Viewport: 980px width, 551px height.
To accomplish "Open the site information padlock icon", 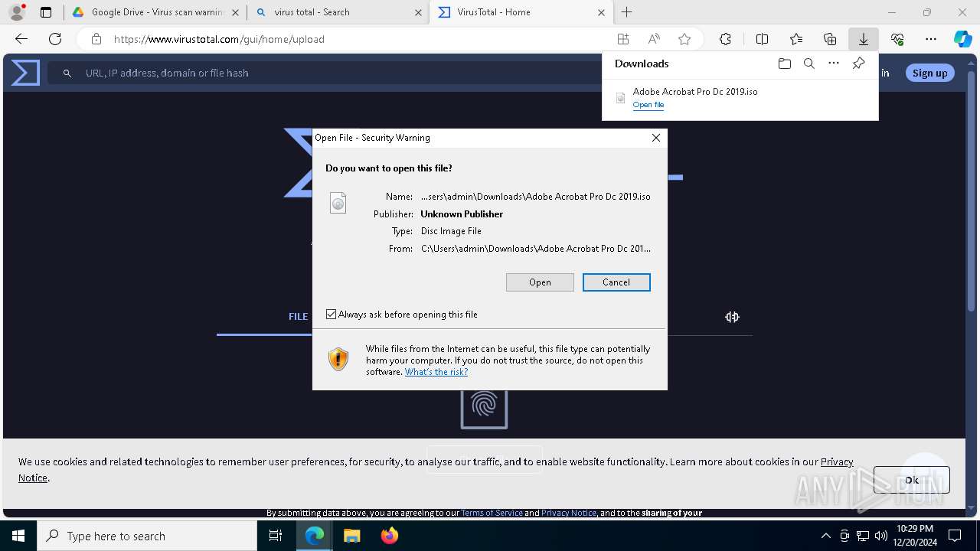I will pos(96,39).
